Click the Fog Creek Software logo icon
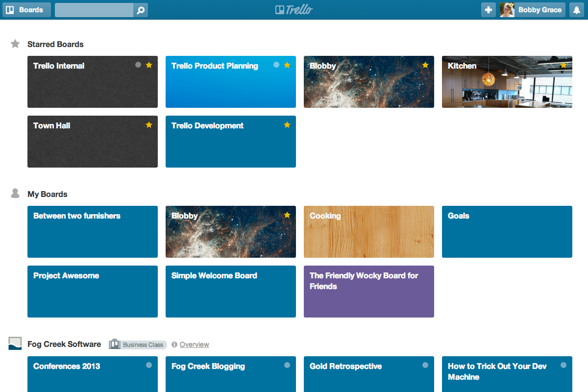588x392 pixels. coord(15,343)
